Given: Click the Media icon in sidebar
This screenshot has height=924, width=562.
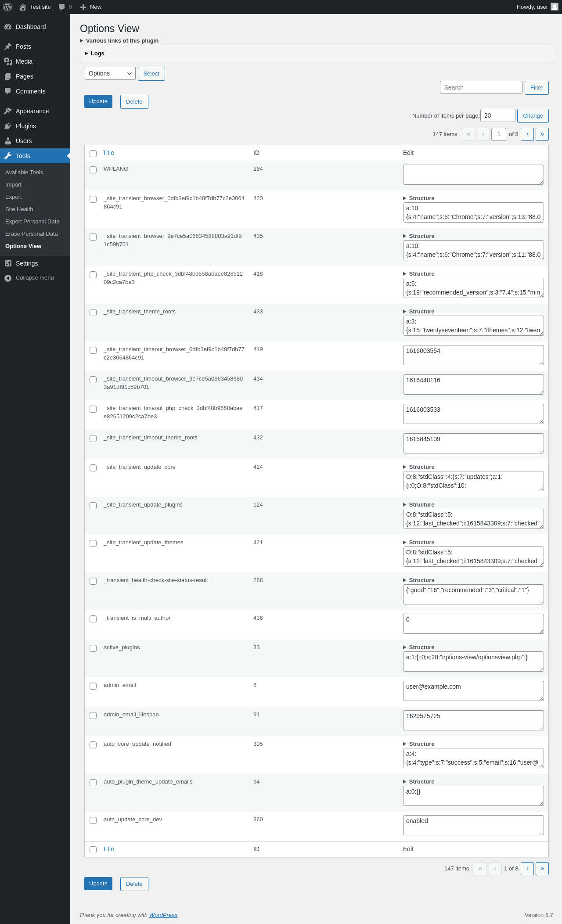Looking at the screenshot, I should click(x=8, y=61).
